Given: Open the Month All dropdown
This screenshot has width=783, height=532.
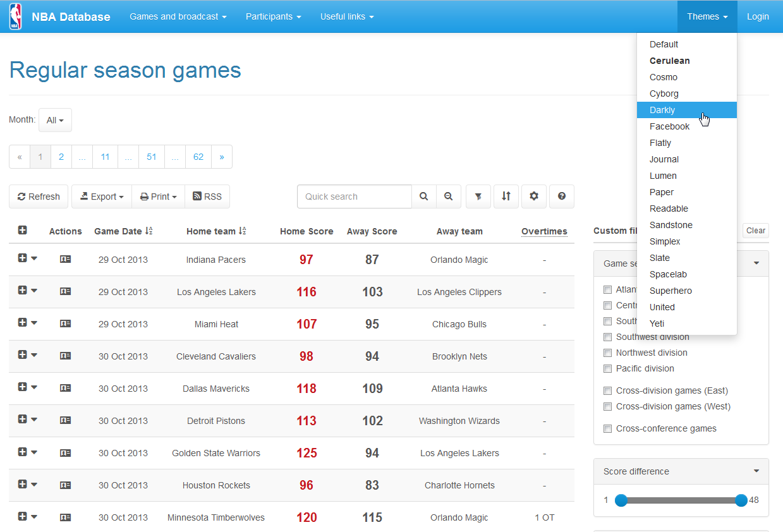Looking at the screenshot, I should [x=55, y=120].
